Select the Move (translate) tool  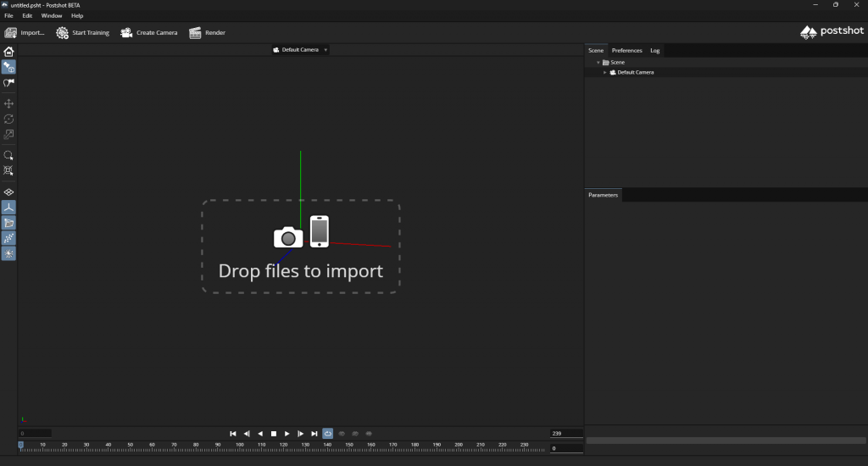tap(9, 103)
